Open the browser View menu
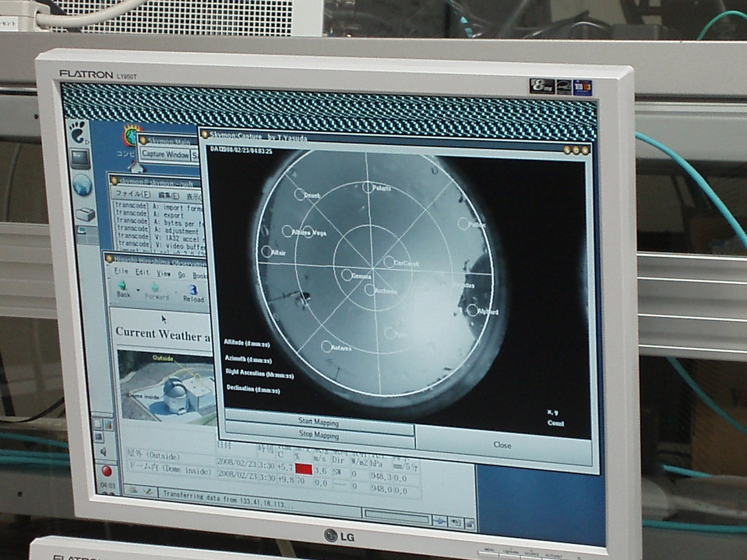This screenshot has height=560, width=747. click(164, 274)
